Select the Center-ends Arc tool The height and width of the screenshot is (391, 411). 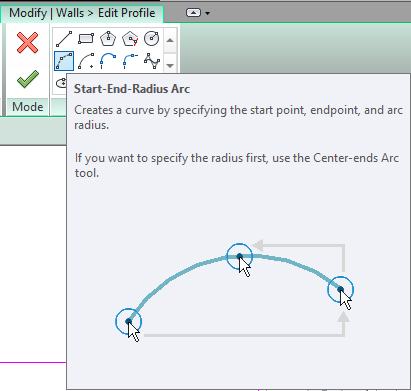click(86, 61)
